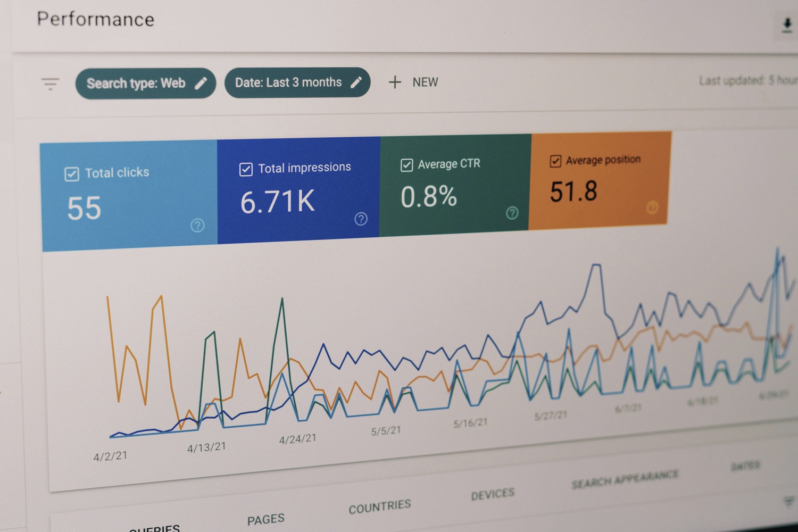798x532 pixels.
Task: Open the filter options icon
Action: click(x=50, y=84)
